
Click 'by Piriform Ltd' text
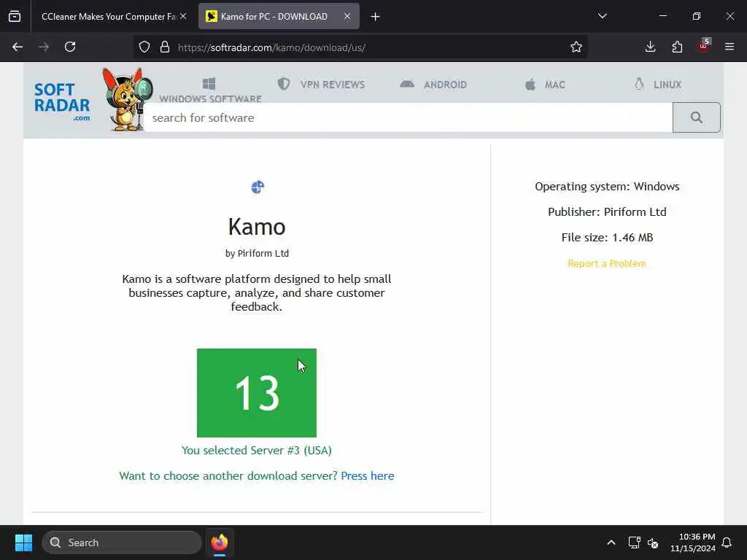click(x=257, y=253)
